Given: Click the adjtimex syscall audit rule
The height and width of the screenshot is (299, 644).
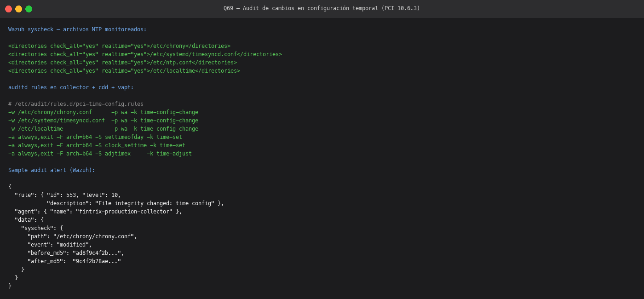Looking at the screenshot, I should coord(100,154).
